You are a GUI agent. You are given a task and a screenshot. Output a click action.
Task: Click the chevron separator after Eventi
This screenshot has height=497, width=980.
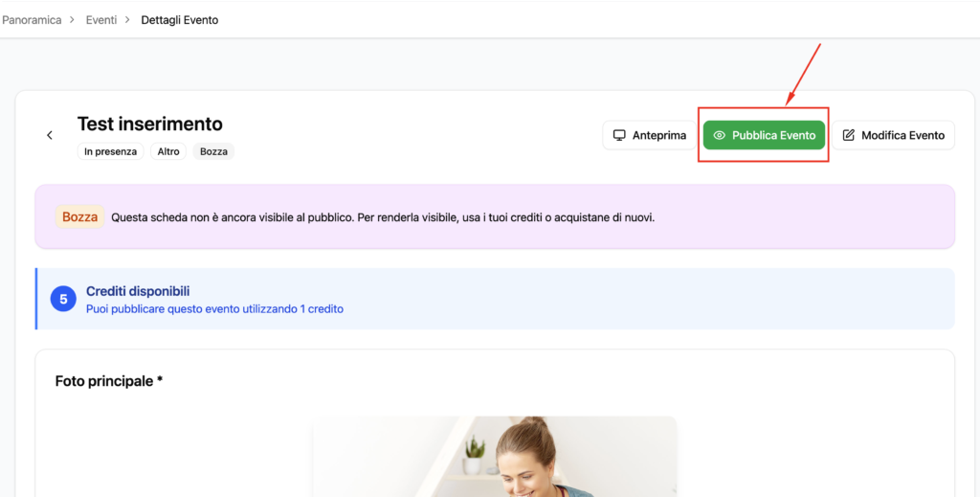pyautogui.click(x=127, y=19)
